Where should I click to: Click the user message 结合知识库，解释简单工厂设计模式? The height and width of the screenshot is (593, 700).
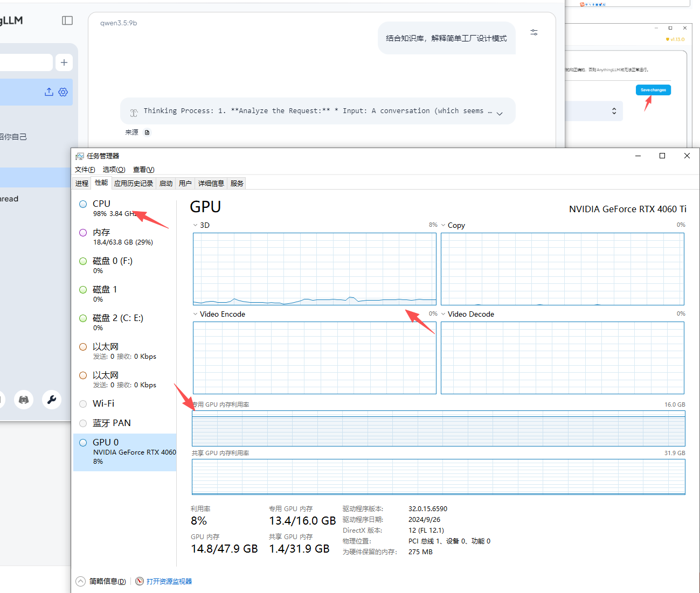(447, 38)
